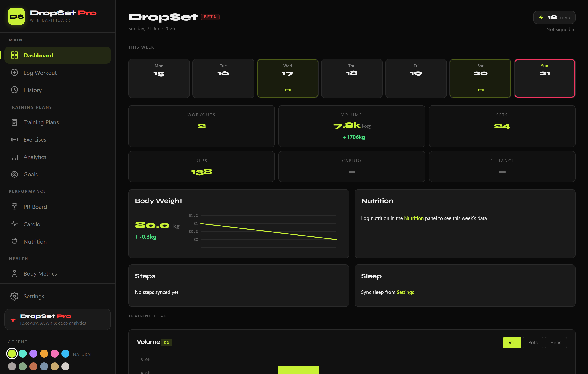Viewport: 588px width, 374px height.
Task: Click the +1706kg volume change
Action: pyautogui.click(x=352, y=137)
